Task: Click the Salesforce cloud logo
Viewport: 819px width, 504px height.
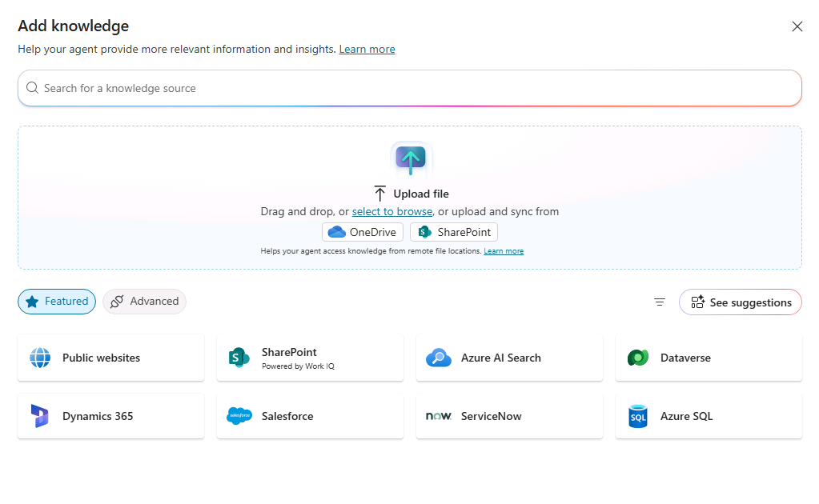Action: coord(239,416)
